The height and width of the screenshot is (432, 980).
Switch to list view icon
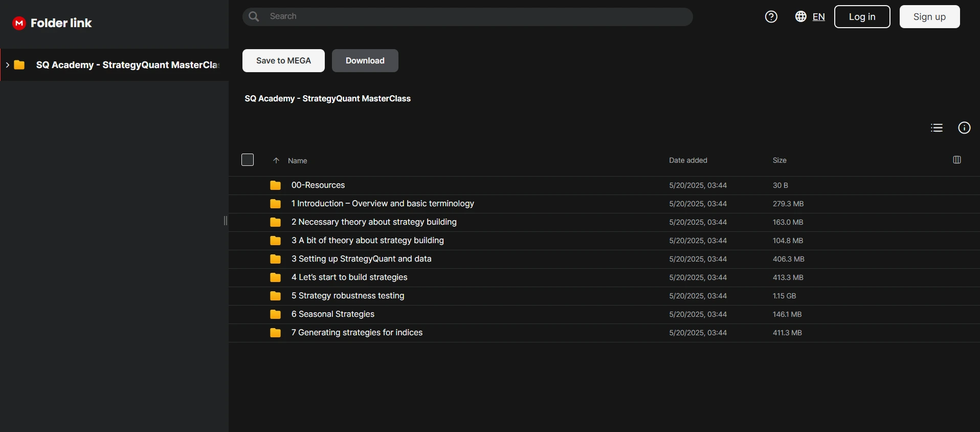click(937, 128)
